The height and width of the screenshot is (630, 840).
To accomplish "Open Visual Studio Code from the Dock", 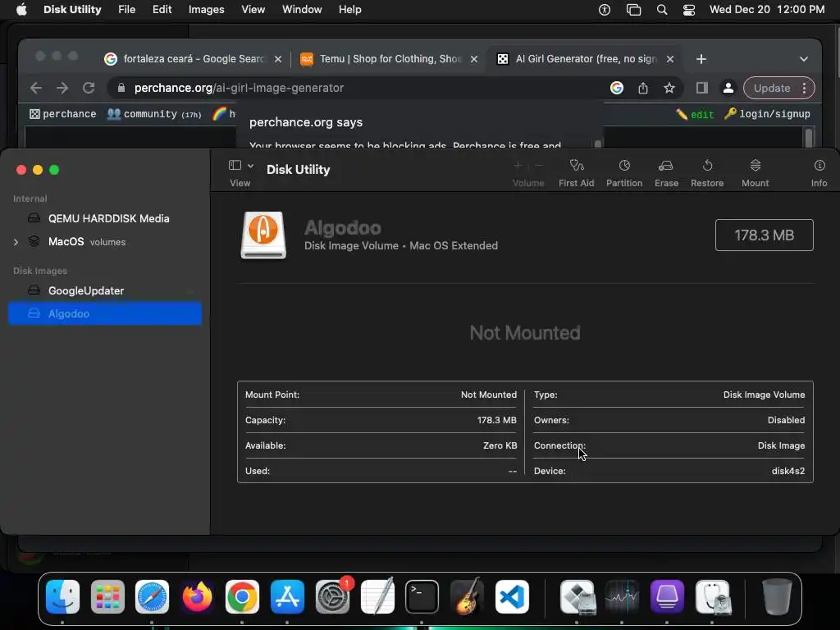I will click(x=512, y=597).
